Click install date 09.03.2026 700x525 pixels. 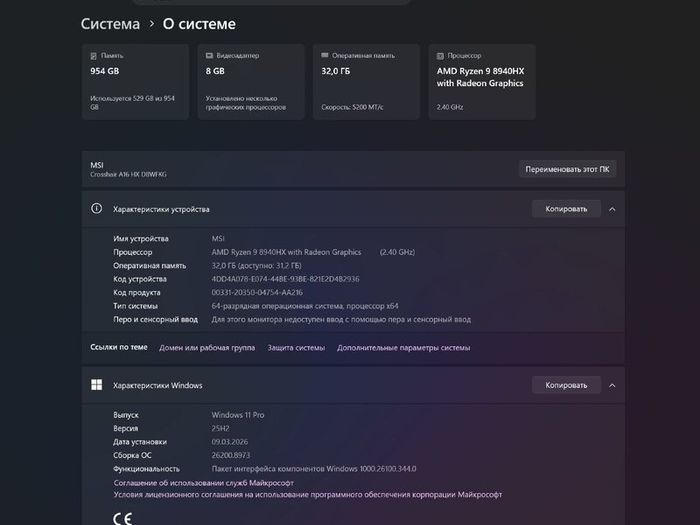(229, 442)
